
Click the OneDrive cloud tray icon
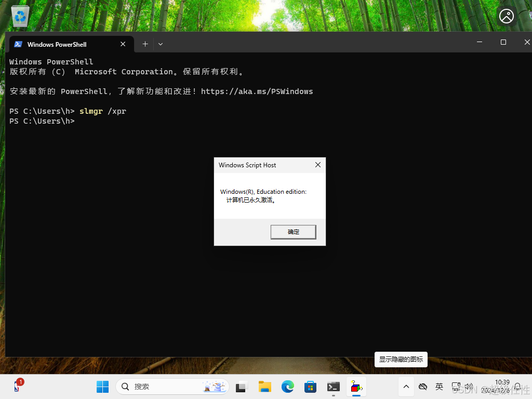(423, 387)
